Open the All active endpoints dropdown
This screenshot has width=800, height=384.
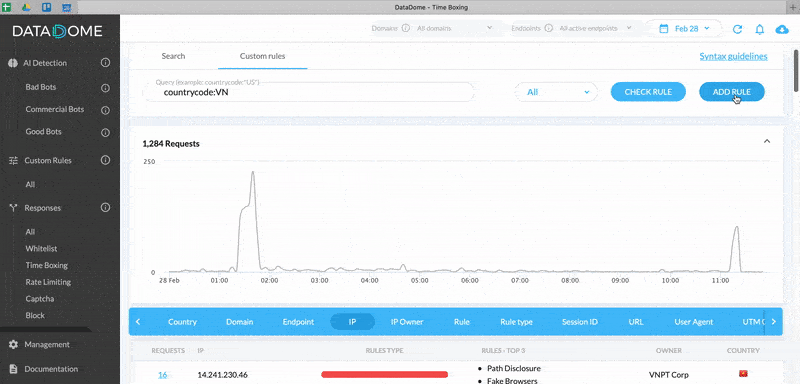coord(596,29)
